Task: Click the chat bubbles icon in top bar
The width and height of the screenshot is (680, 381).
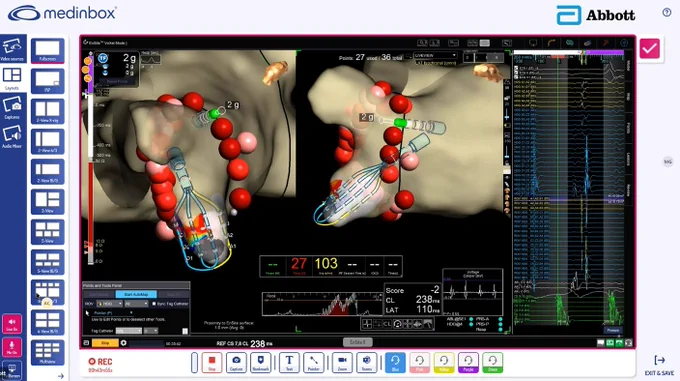Action: point(569,43)
